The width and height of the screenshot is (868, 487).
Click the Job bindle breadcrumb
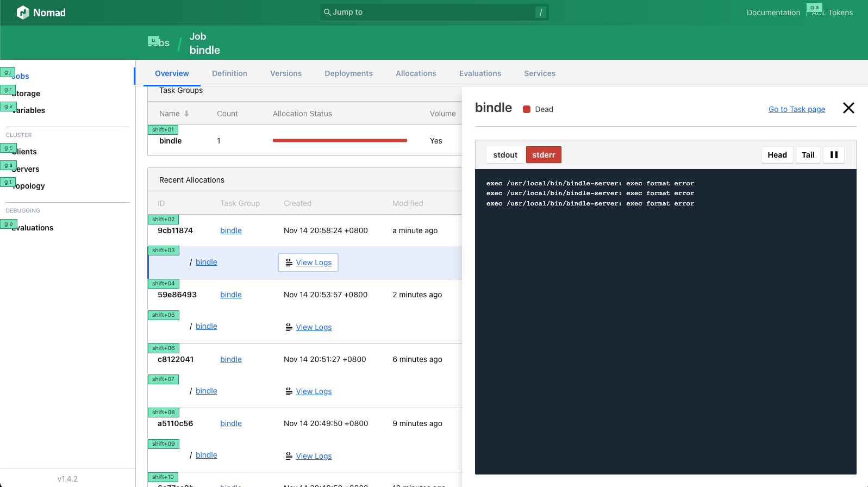click(205, 43)
